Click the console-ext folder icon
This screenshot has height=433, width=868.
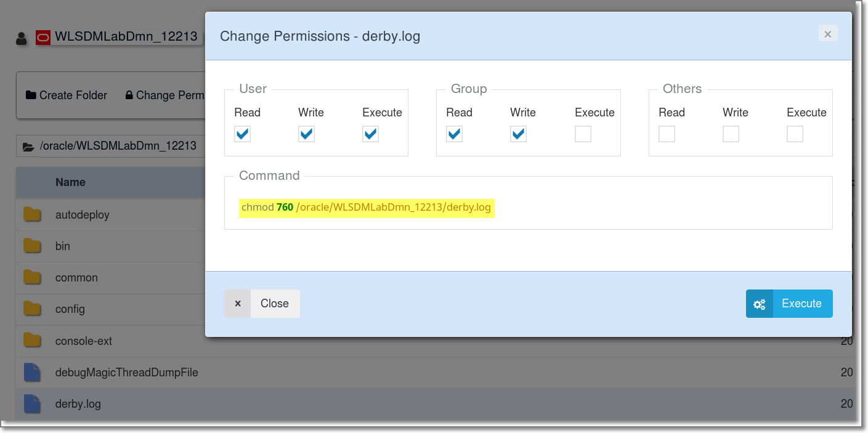(x=32, y=340)
